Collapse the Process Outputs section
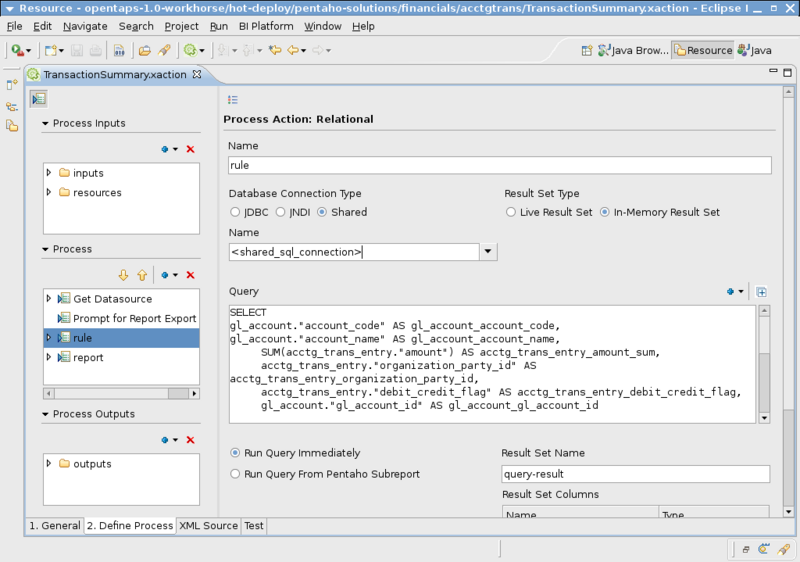This screenshot has width=800, height=562. click(x=45, y=414)
